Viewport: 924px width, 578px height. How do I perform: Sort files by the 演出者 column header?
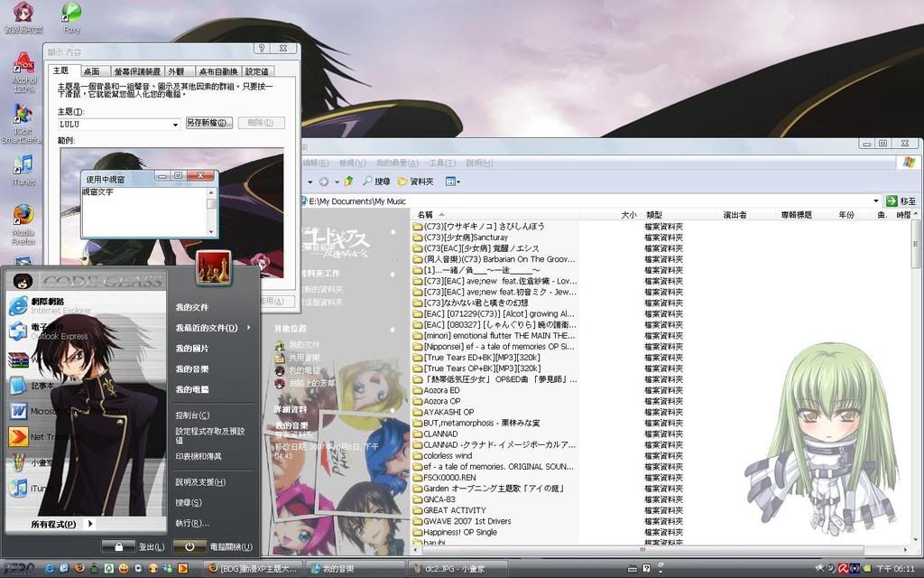[x=748, y=215]
